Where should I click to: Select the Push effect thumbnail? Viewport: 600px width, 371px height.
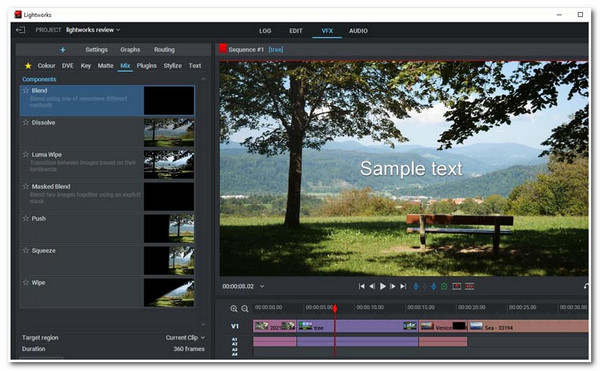[169, 228]
